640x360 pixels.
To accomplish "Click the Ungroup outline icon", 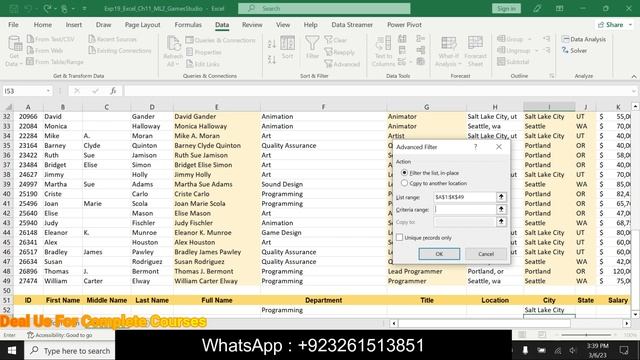I will [501, 50].
